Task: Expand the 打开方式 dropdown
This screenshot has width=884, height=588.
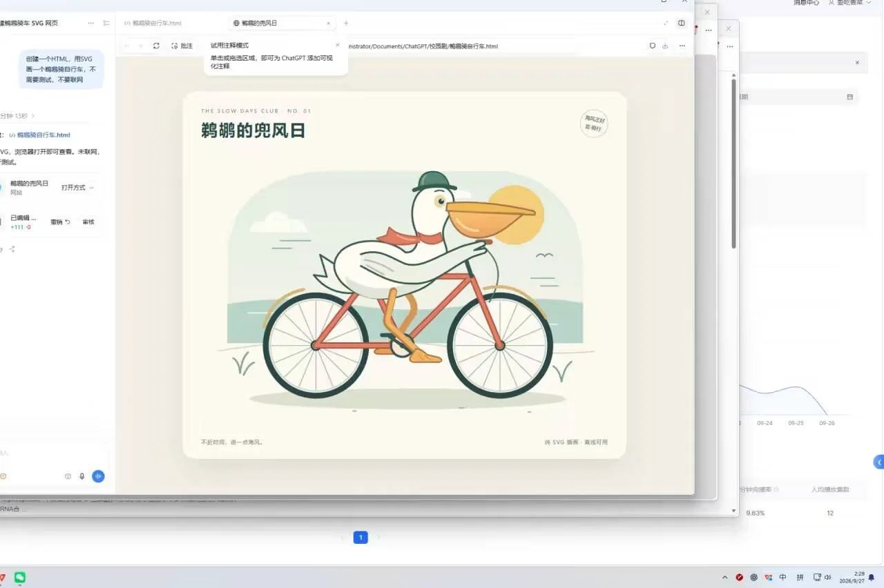Action: coord(77,187)
